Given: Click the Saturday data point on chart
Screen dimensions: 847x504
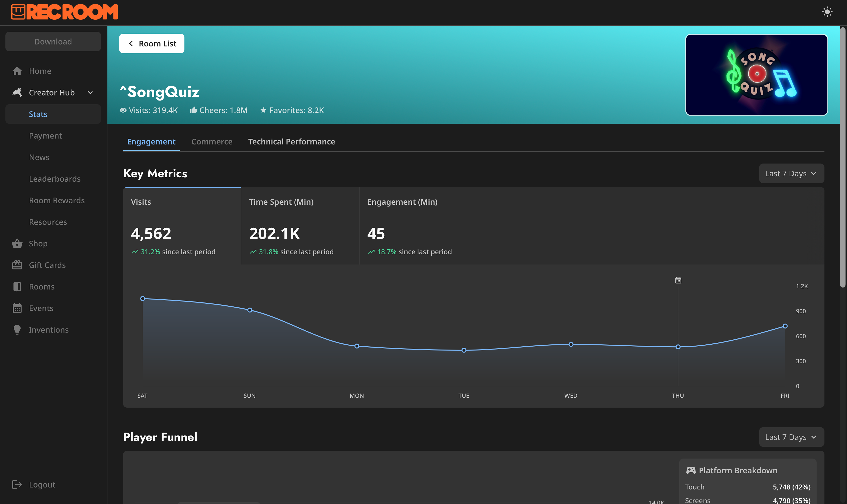Looking at the screenshot, I should click(x=143, y=298).
